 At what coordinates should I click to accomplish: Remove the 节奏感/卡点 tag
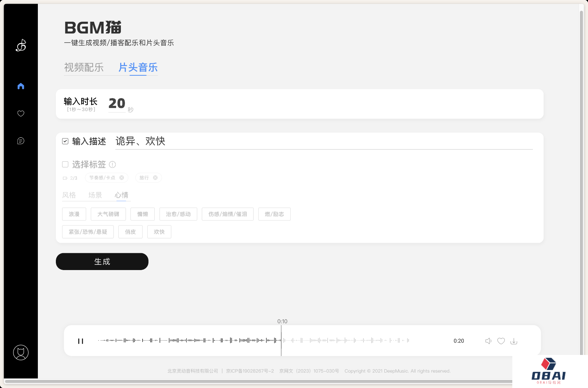(122, 177)
